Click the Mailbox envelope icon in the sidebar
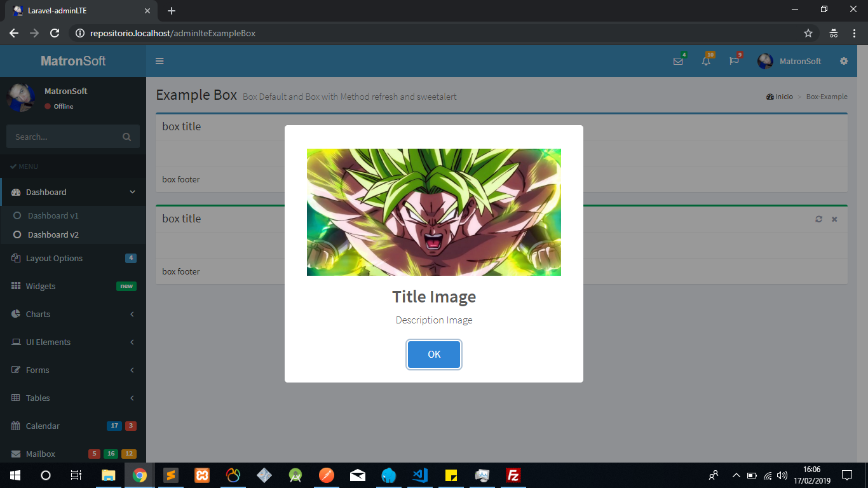 pos(16,454)
